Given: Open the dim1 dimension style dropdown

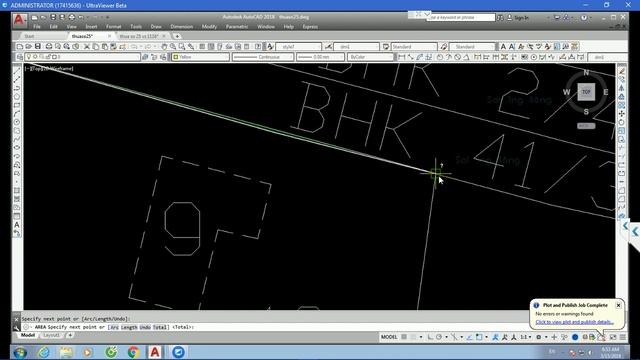Looking at the screenshot, I should (x=356, y=47).
